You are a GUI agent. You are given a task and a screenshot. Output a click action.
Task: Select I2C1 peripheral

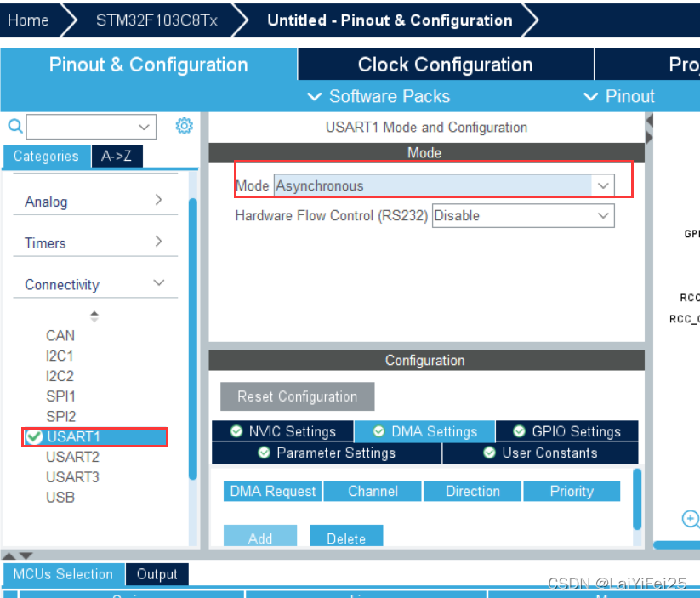[60, 356]
